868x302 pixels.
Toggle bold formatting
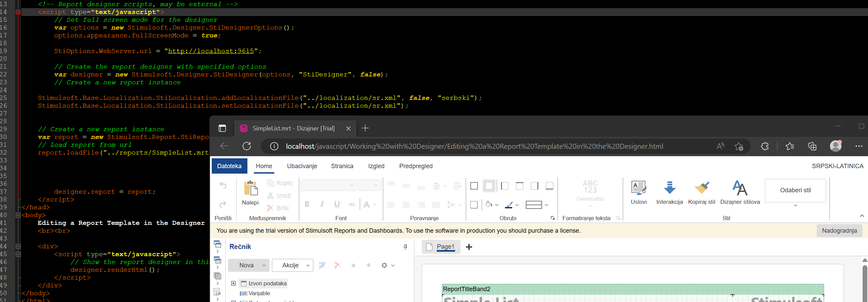click(307, 204)
